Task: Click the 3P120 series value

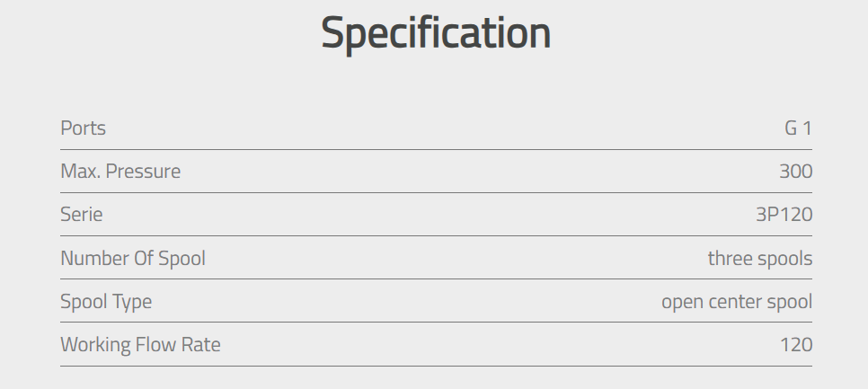Action: 784,214
